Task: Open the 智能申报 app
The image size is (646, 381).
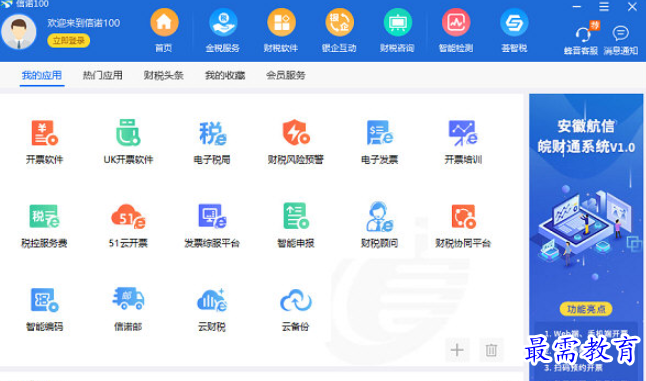Action: (295, 225)
